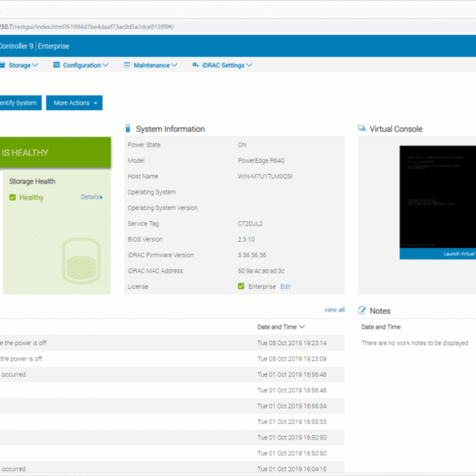Click the browser address bar URL
Screen dimensions: 476x476
point(87,27)
